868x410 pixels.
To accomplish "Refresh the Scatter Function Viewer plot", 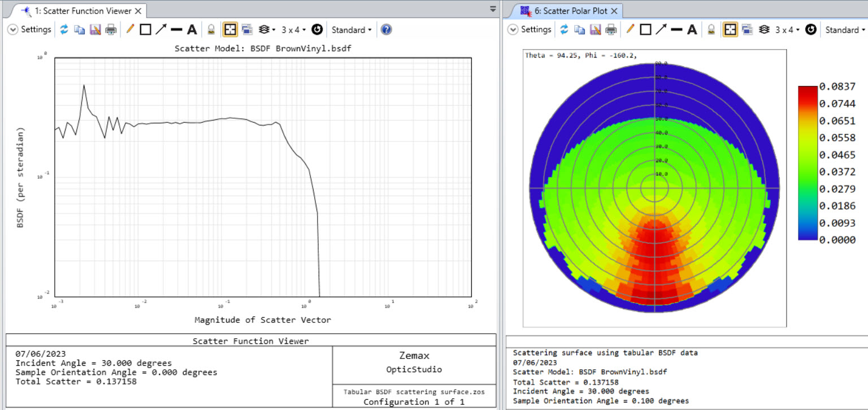I will click(64, 29).
